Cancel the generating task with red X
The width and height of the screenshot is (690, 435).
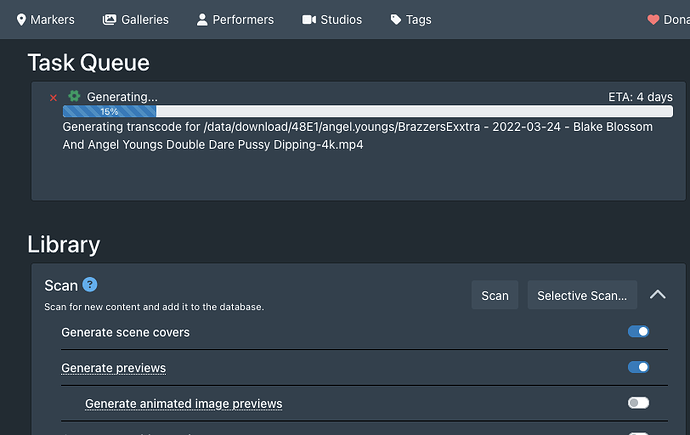pyautogui.click(x=53, y=97)
